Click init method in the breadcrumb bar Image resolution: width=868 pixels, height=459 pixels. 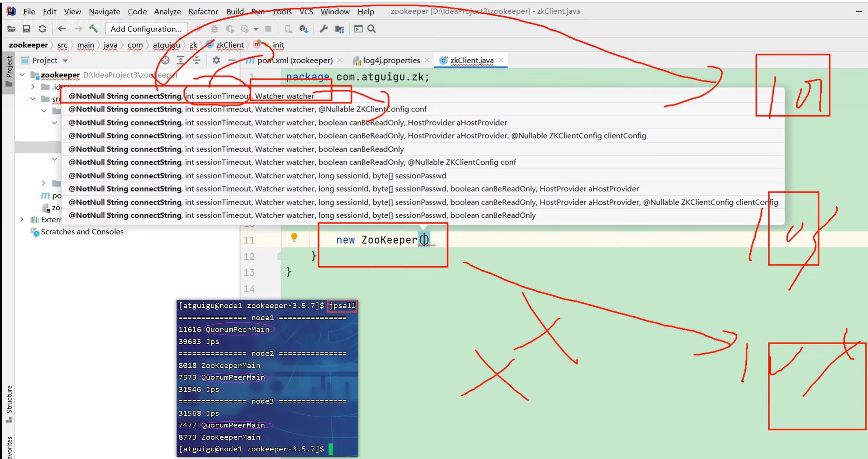(x=278, y=45)
